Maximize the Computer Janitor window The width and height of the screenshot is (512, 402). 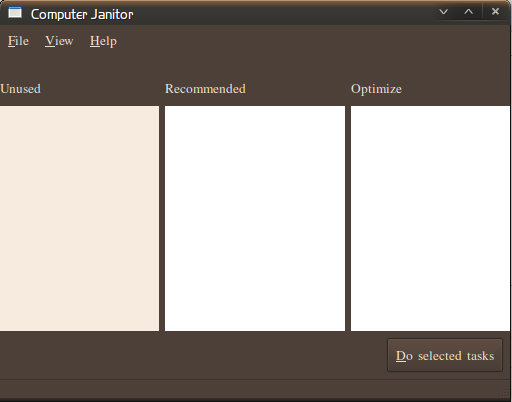[x=469, y=12]
